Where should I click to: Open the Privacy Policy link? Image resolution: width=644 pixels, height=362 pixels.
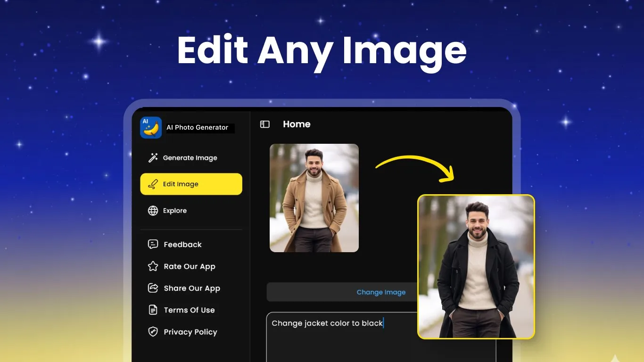pos(191,332)
